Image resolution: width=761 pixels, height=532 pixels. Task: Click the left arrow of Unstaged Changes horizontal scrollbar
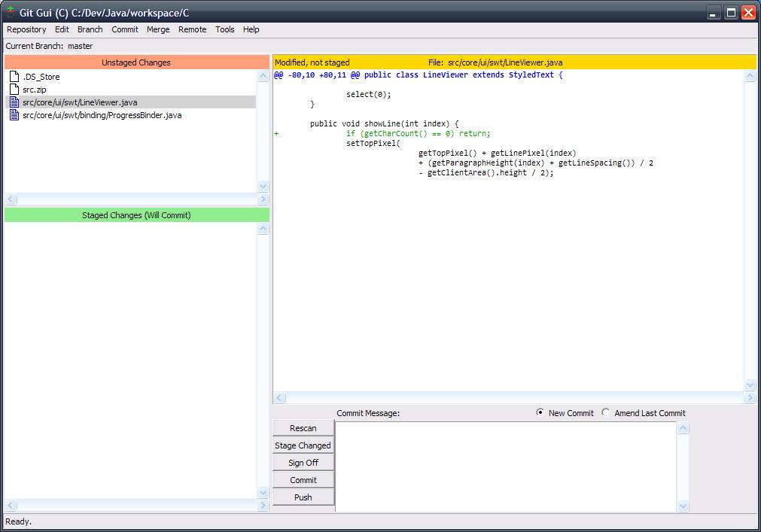click(x=11, y=199)
